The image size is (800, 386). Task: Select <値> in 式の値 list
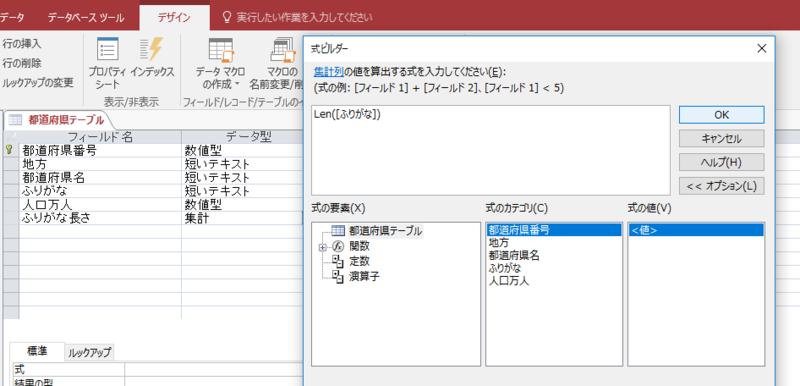click(696, 230)
